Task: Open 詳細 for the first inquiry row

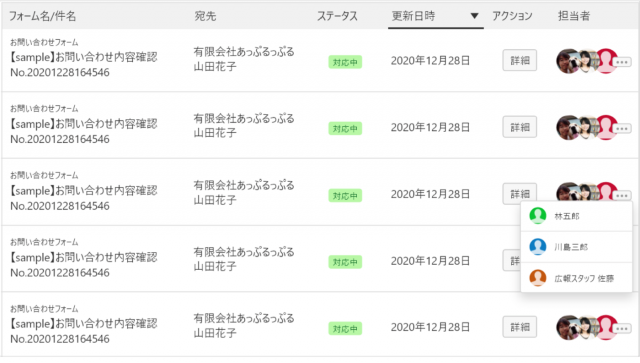Action: [x=520, y=60]
